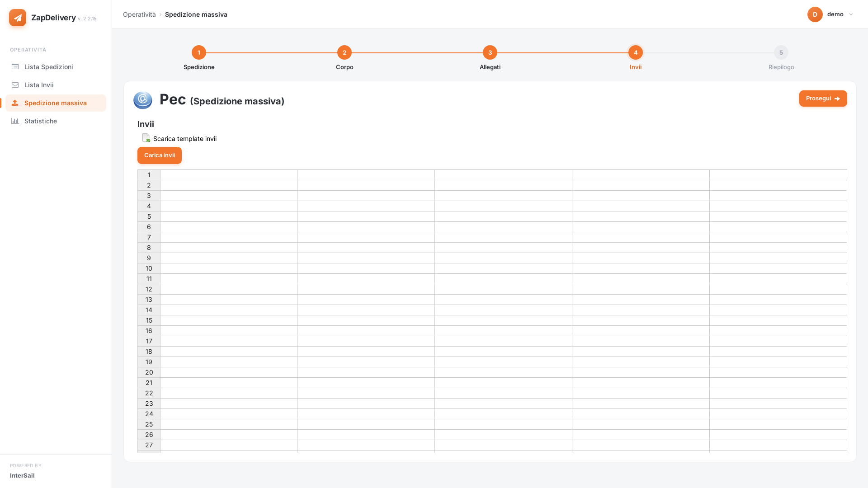Expand the demo user dropdown chevron
868x488 pixels.
[x=851, y=14]
